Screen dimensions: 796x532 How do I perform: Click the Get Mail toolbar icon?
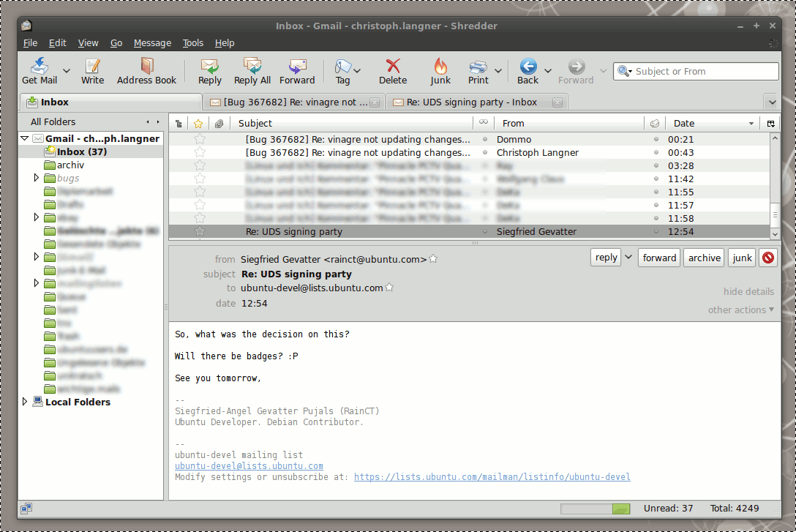(39, 65)
